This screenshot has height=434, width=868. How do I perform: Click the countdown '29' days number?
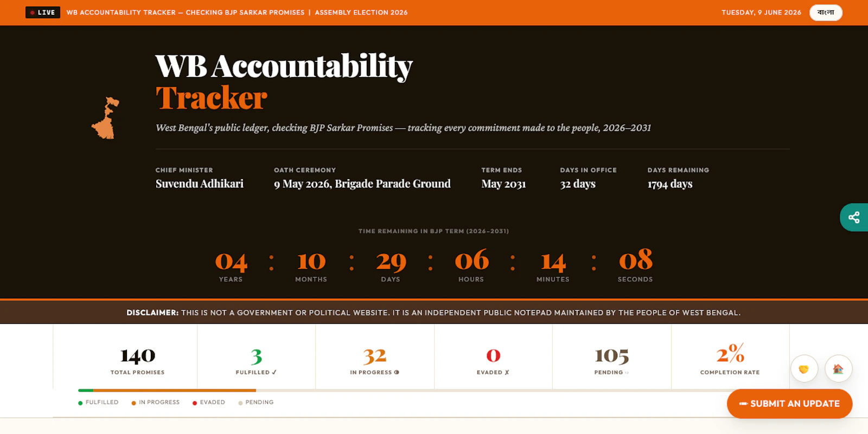[x=391, y=261]
